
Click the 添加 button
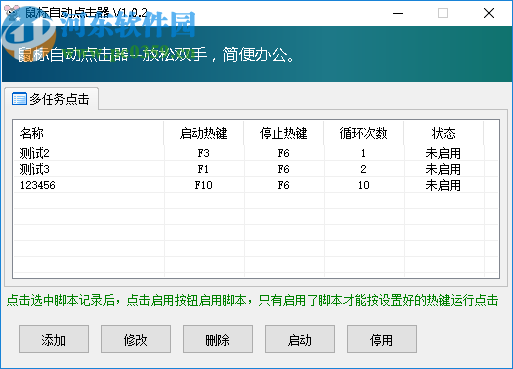54,339
